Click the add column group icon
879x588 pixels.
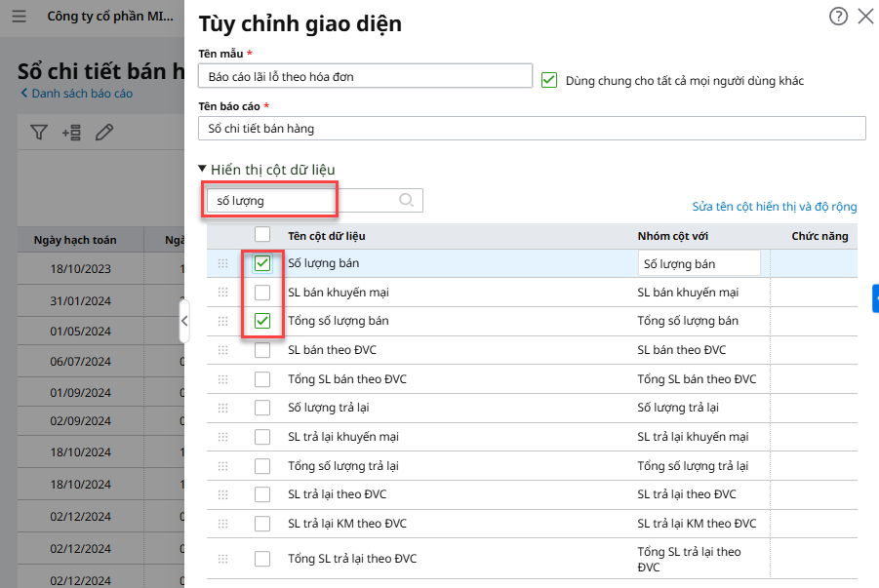click(x=71, y=133)
